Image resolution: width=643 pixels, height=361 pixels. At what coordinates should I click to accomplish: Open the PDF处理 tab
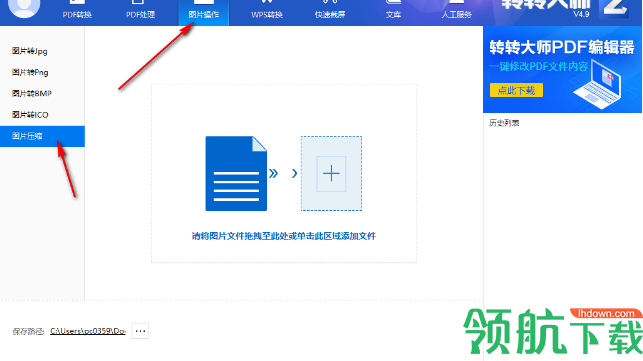[140, 13]
